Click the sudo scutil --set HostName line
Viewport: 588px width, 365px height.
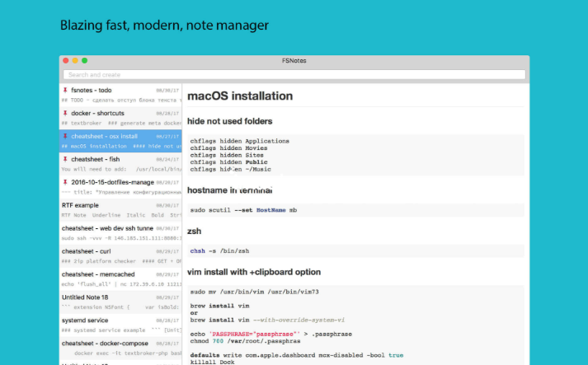[x=243, y=210]
